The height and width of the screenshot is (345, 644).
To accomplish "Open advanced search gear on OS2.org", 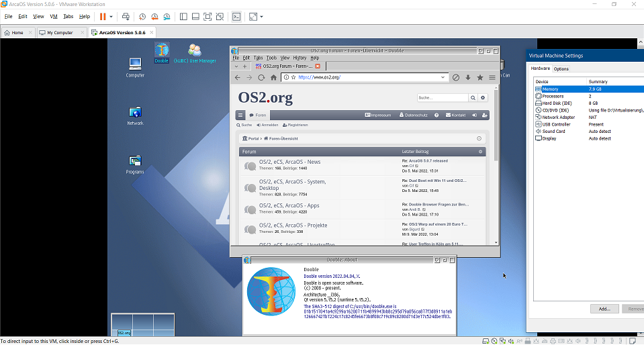I will pos(483,98).
